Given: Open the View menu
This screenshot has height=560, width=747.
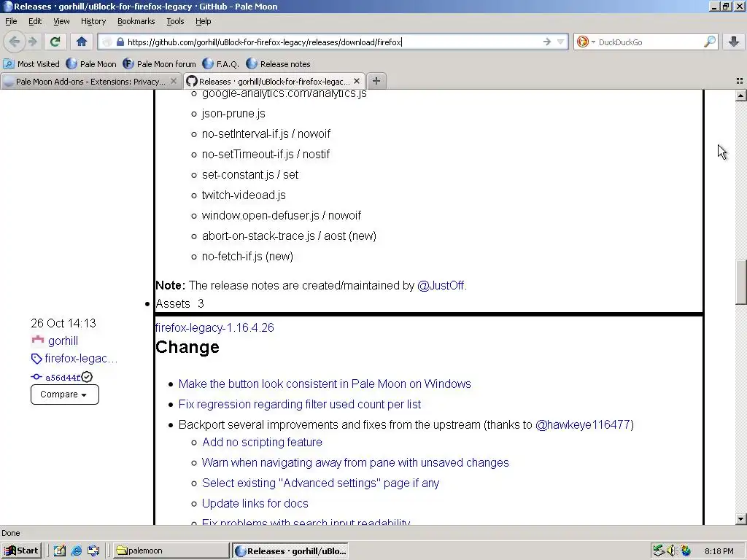Looking at the screenshot, I should tap(61, 21).
